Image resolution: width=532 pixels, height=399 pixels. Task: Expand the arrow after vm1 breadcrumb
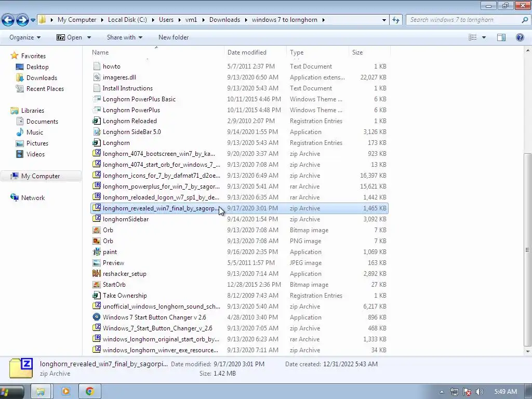203,20
